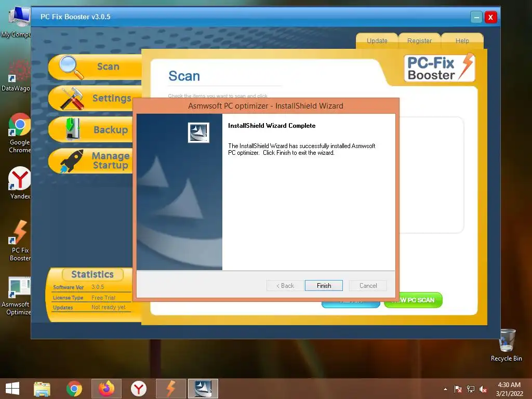Click the Backup drive icon
The width and height of the screenshot is (532, 399).
click(x=73, y=129)
